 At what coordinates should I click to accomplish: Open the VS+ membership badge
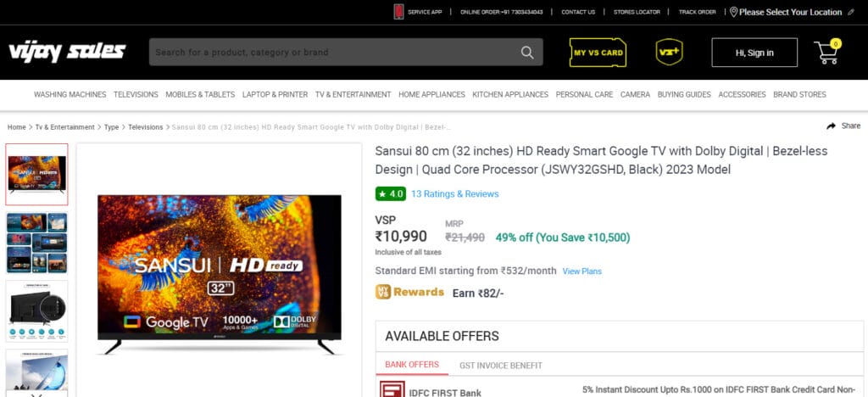669,52
